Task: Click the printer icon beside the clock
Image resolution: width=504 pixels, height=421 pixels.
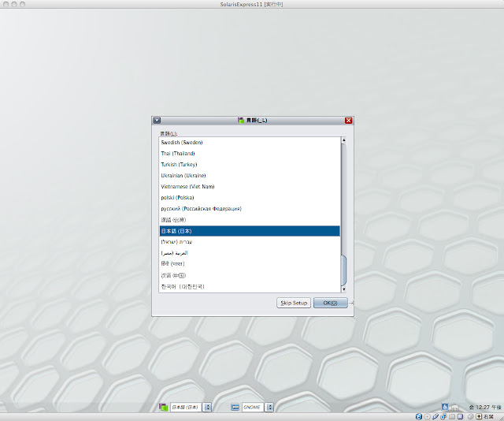Action: (x=455, y=408)
